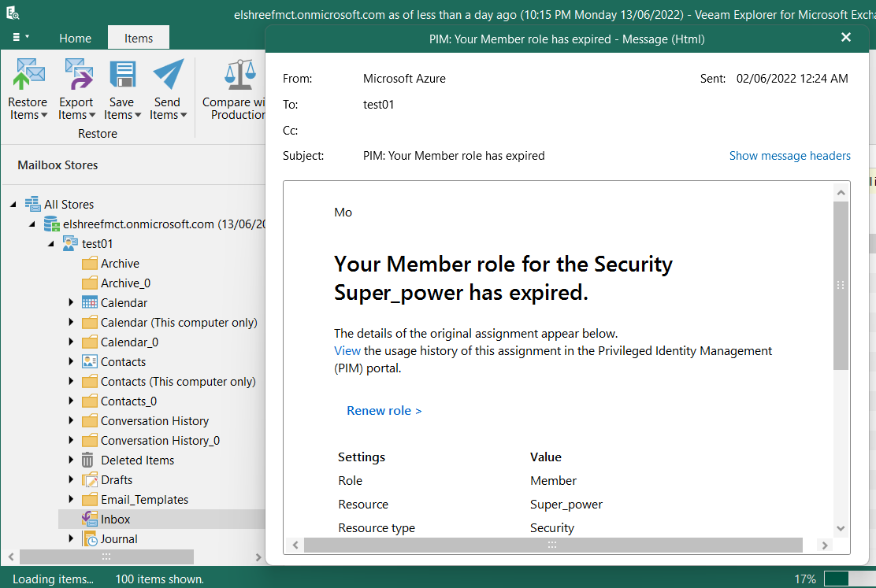Image resolution: width=876 pixels, height=588 pixels.
Task: Select the All Stores icon in tree
Action: point(33,204)
